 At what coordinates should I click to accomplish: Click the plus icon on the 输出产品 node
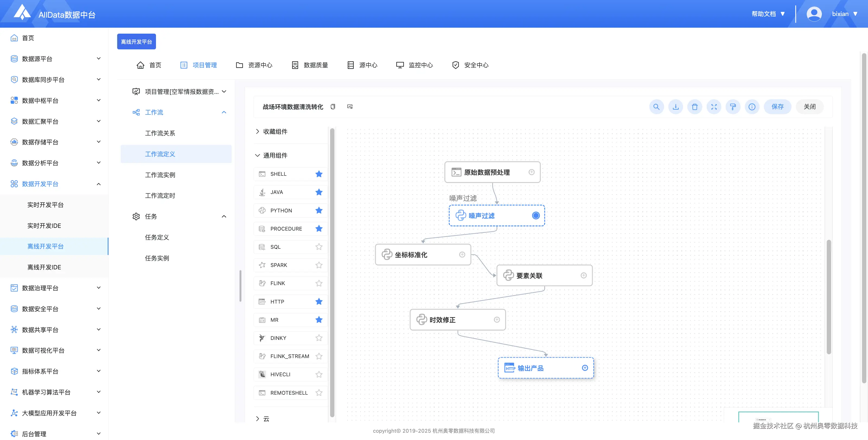585,368
